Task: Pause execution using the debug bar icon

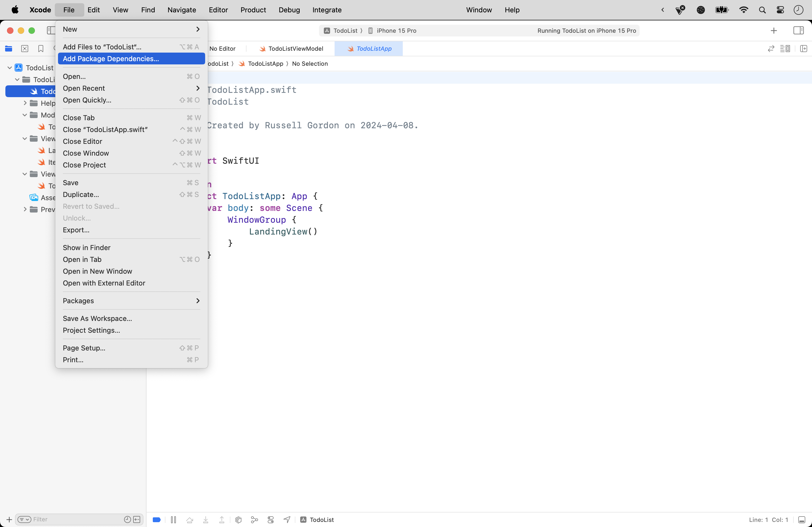Action: [173, 519]
